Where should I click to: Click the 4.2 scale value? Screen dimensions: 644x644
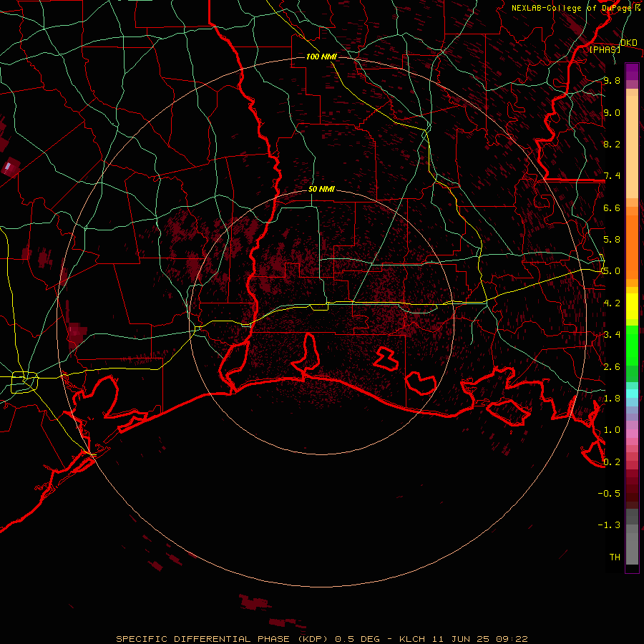pos(612,303)
